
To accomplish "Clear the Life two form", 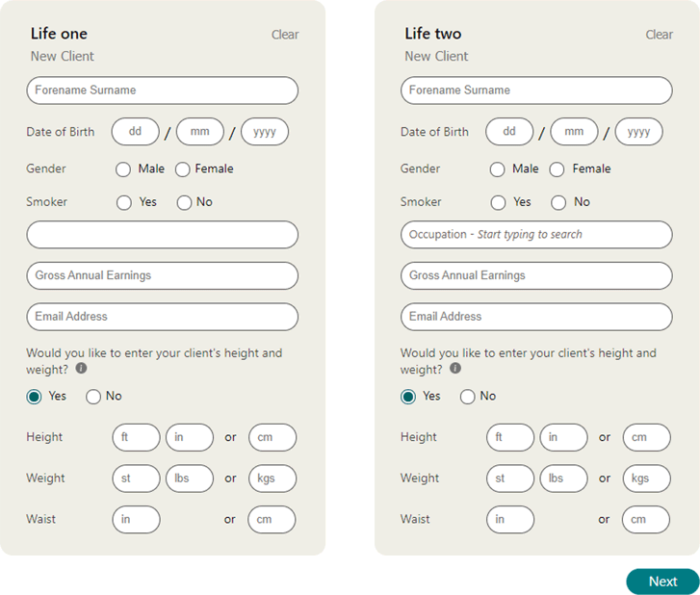I will tap(659, 35).
